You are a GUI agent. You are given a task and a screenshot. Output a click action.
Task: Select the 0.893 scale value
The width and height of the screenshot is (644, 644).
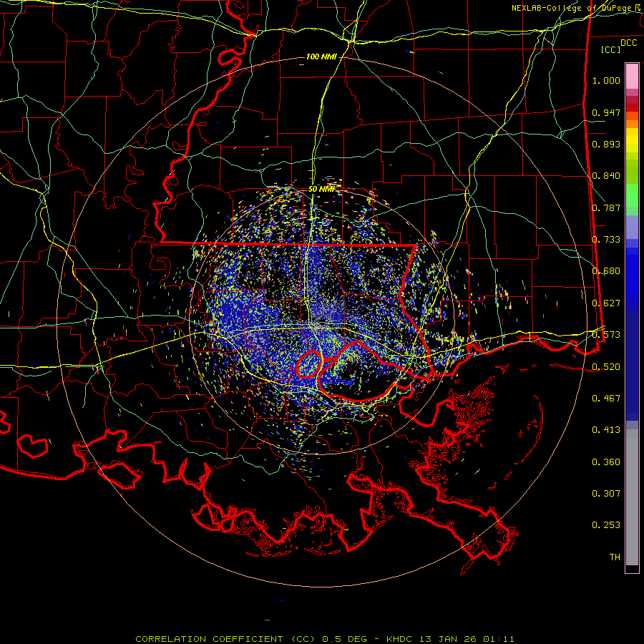[606, 144]
